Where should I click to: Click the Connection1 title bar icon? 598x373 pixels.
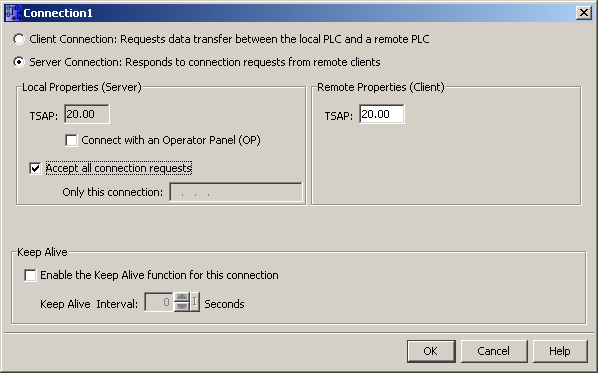pos(13,13)
